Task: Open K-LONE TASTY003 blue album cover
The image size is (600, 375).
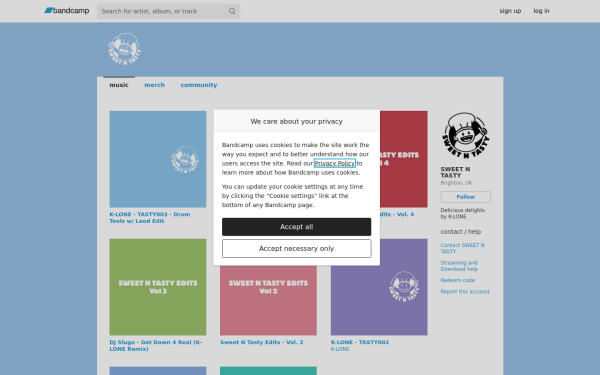Action: (x=158, y=159)
